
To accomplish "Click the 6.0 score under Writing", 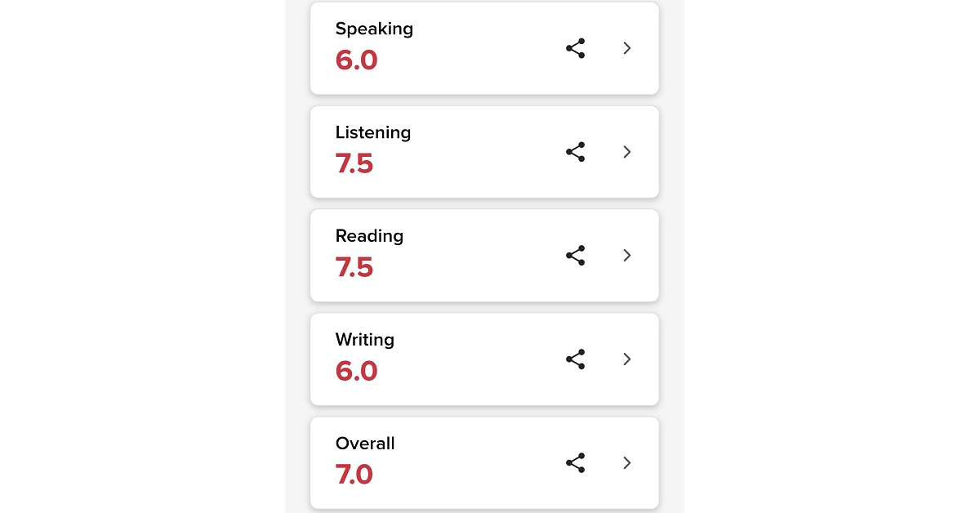I will [x=357, y=372].
